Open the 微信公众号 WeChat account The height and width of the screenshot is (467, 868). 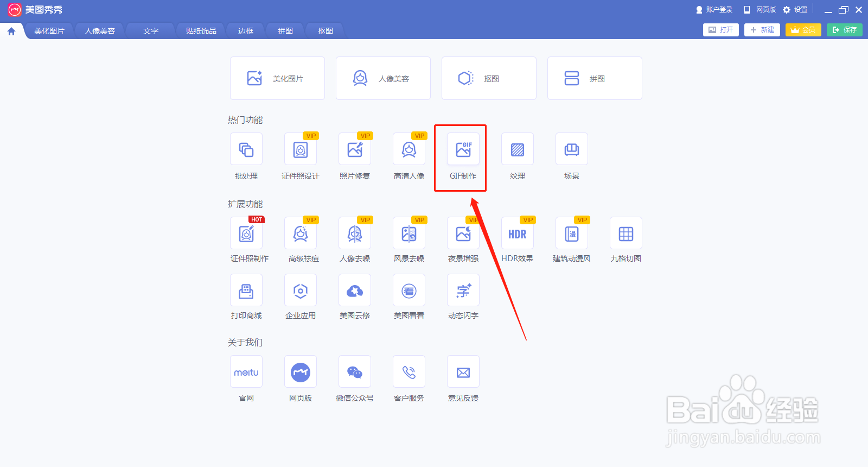(355, 372)
